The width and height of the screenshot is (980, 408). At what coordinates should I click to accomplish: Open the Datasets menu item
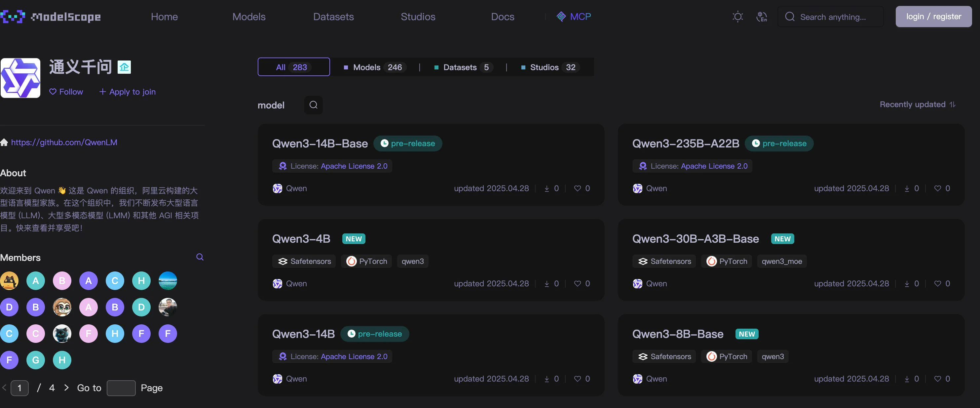[333, 17]
